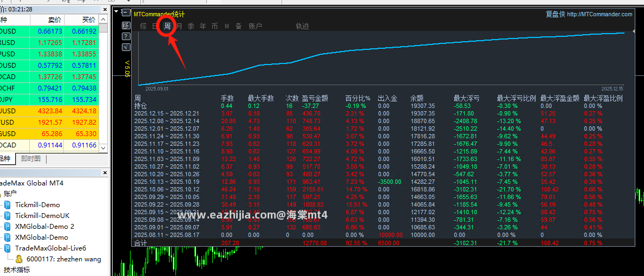
Task: Click the 0.79421 bid price
Action: tap(50, 88)
